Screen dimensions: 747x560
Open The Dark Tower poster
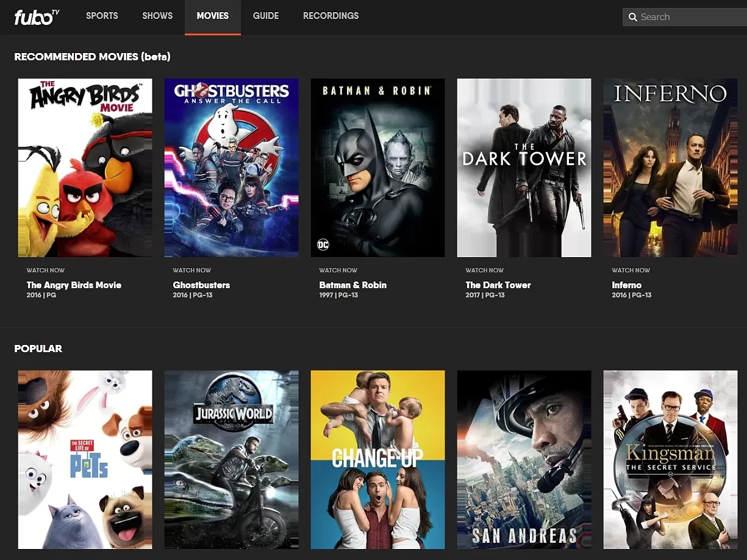point(524,168)
